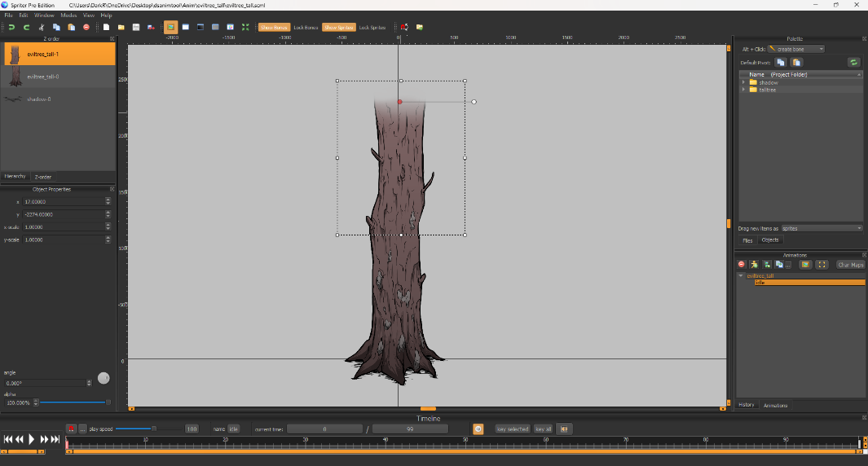Click the green zoom-to-fit arrows icon
Viewport: 868px width, 466px height.
tap(245, 27)
